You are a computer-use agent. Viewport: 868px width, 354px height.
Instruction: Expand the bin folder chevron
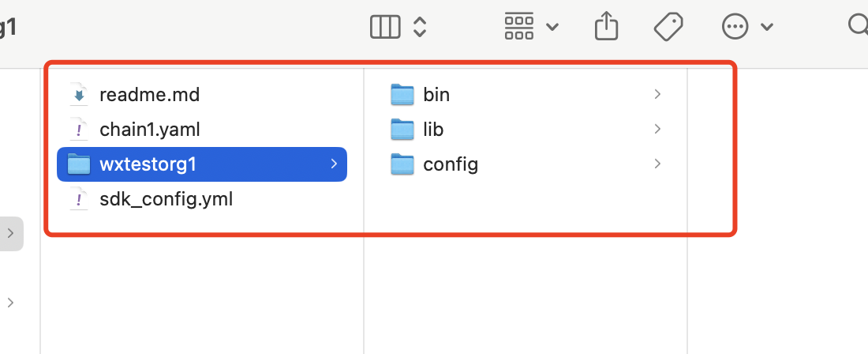657,95
